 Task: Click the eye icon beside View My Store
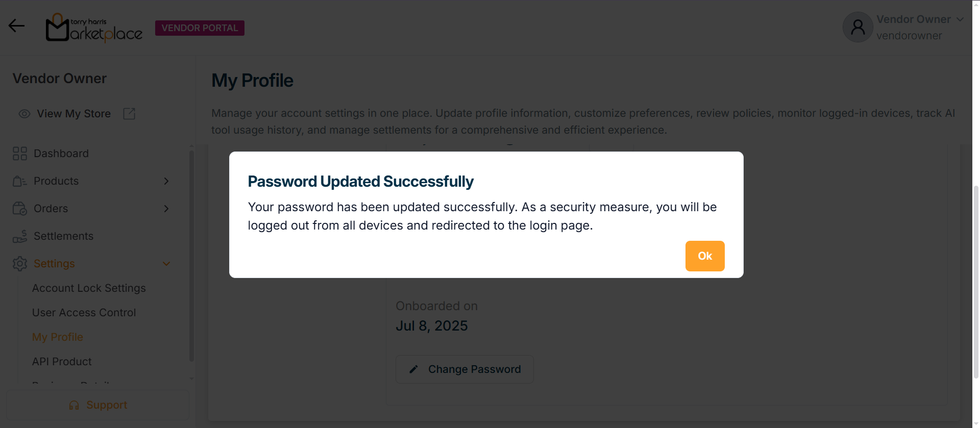pyautogui.click(x=24, y=114)
